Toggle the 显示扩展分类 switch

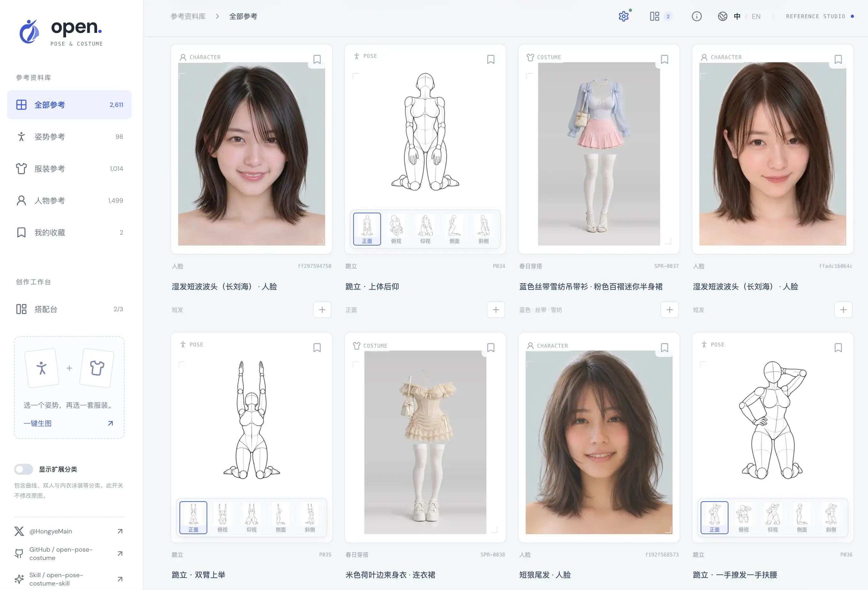tap(24, 469)
